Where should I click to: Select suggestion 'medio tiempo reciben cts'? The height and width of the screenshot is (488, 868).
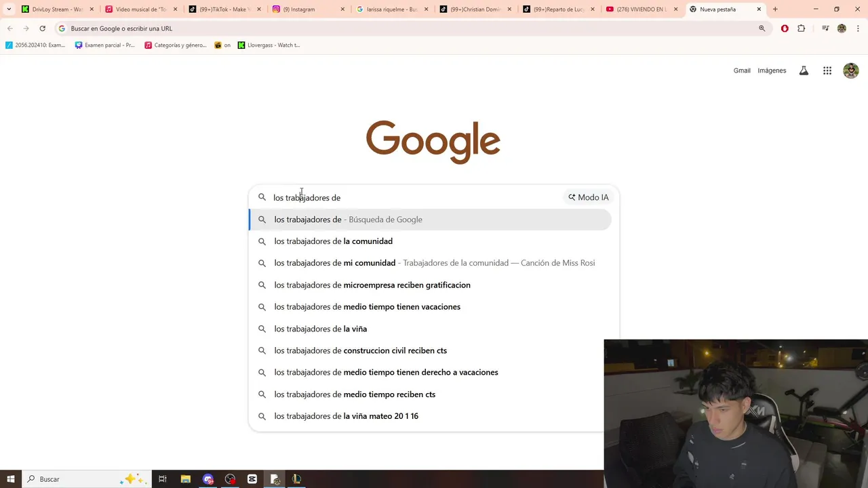pyautogui.click(x=426, y=394)
